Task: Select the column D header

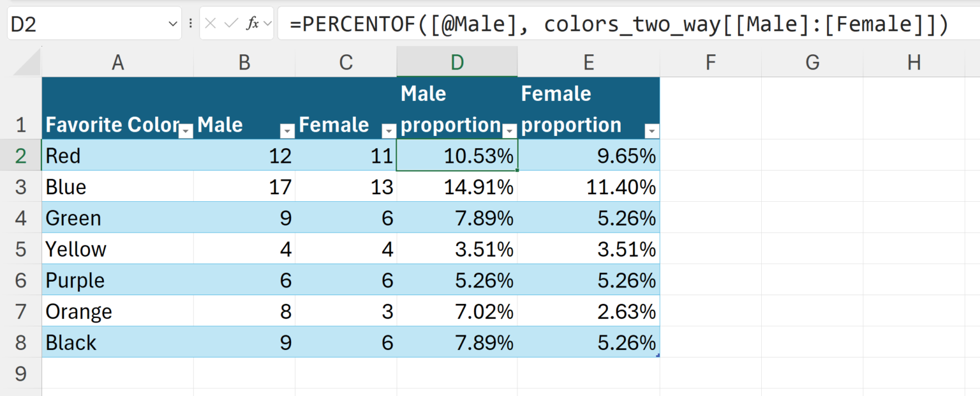Action: 457,62
